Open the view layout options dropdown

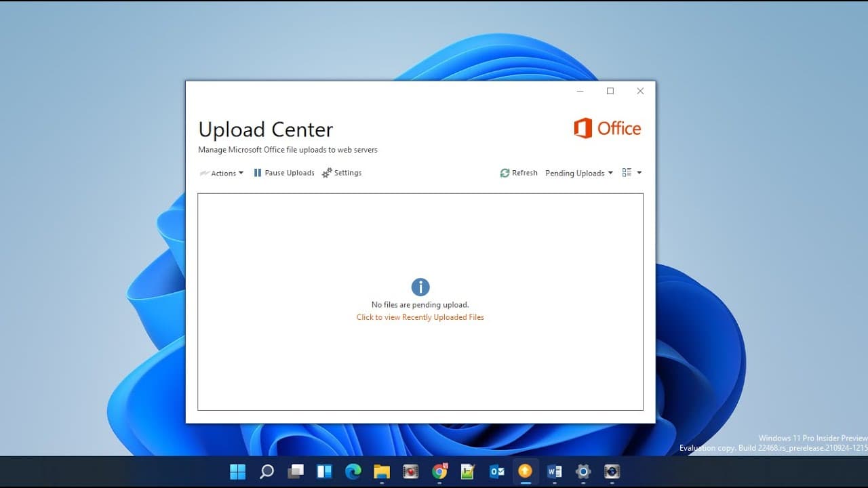pyautogui.click(x=631, y=173)
